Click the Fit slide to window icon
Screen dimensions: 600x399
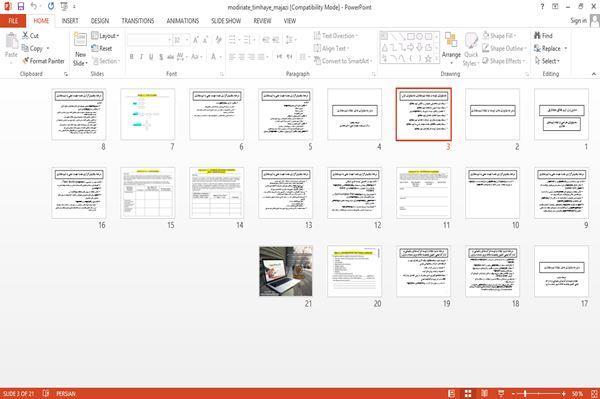tap(594, 393)
